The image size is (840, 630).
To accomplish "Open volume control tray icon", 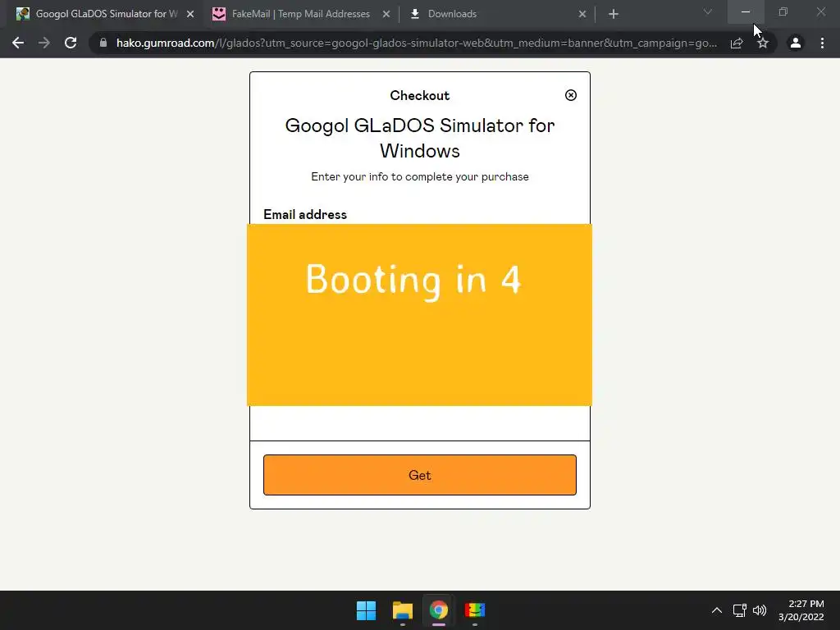I will point(760,610).
